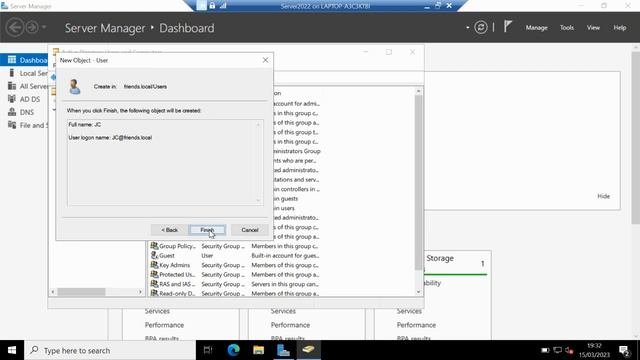Screen dimensions: 640x360
Task: Click the AD tree horizontal scrollbar thumb
Action: click(81, 292)
